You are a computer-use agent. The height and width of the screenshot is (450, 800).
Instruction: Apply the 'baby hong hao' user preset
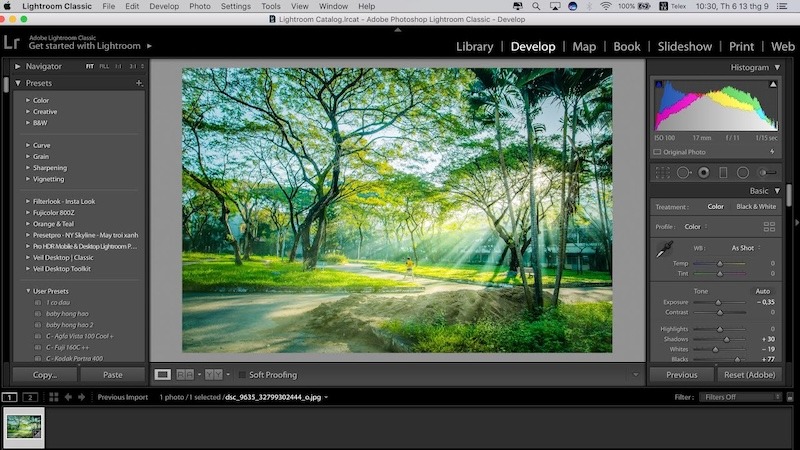coord(67,314)
